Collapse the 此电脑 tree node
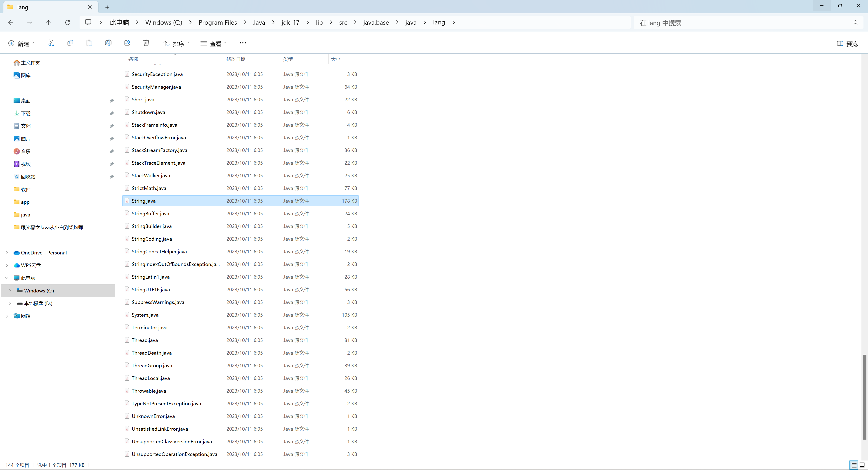Screen dimensions: 868x470 point(7,278)
